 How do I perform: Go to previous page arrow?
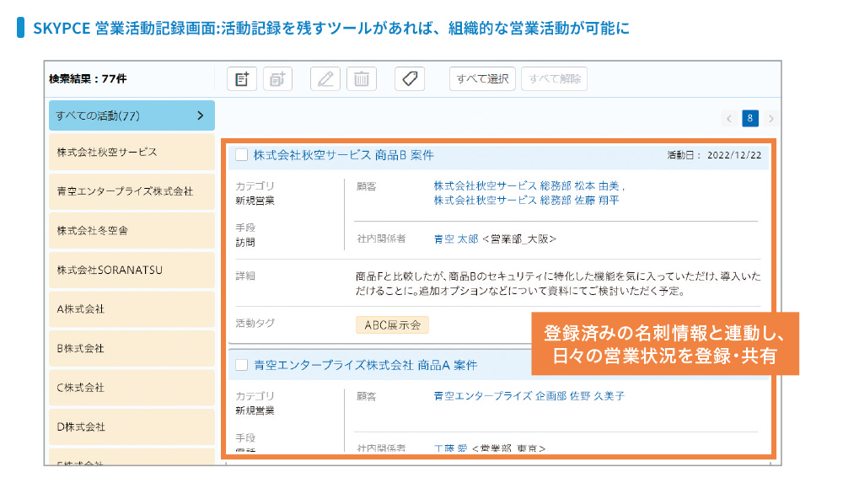pyautogui.click(x=729, y=119)
